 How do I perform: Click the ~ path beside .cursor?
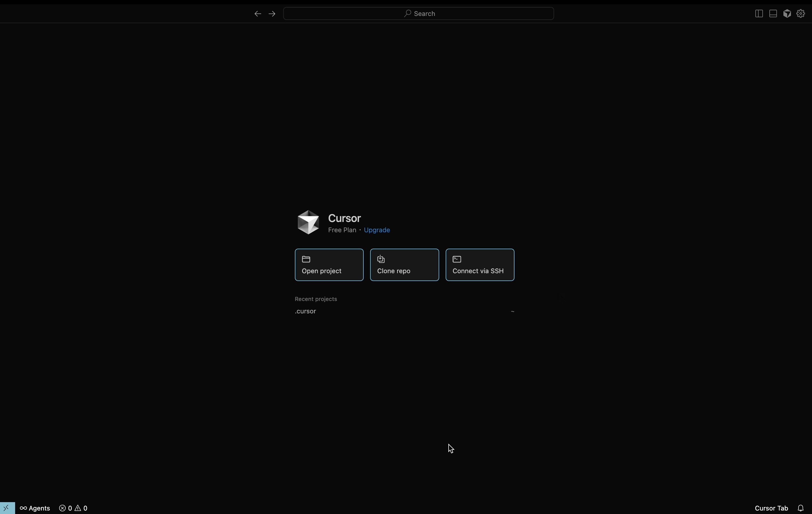coord(512,311)
